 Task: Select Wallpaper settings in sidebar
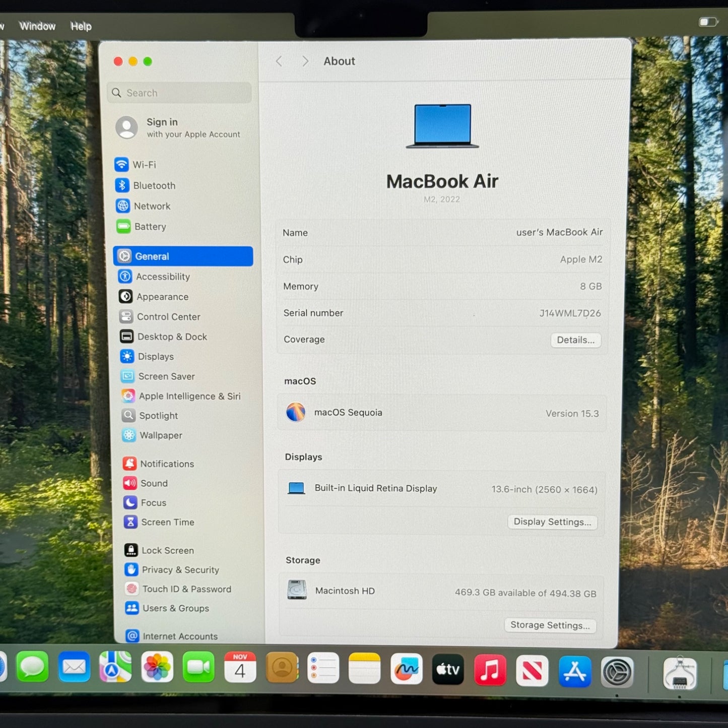point(160,435)
